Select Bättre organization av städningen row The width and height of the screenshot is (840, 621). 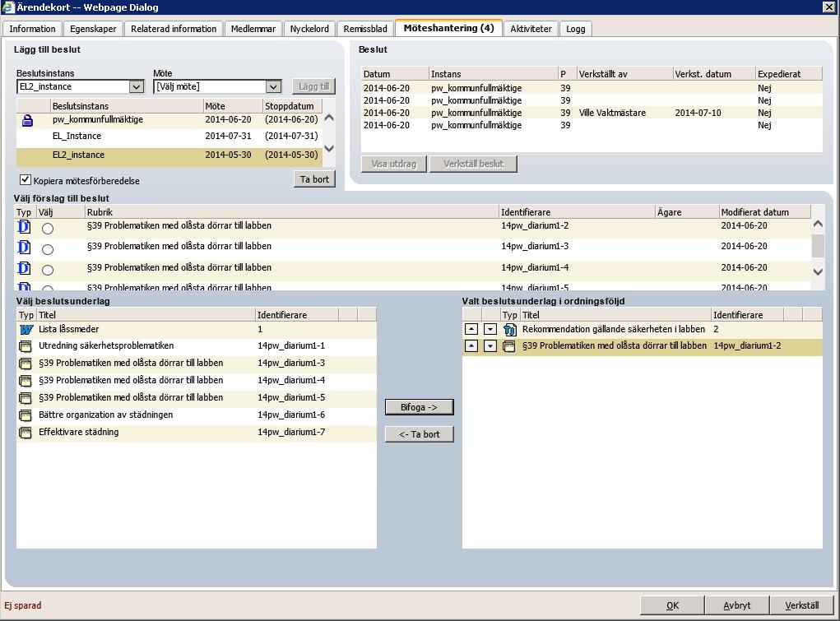(x=197, y=415)
